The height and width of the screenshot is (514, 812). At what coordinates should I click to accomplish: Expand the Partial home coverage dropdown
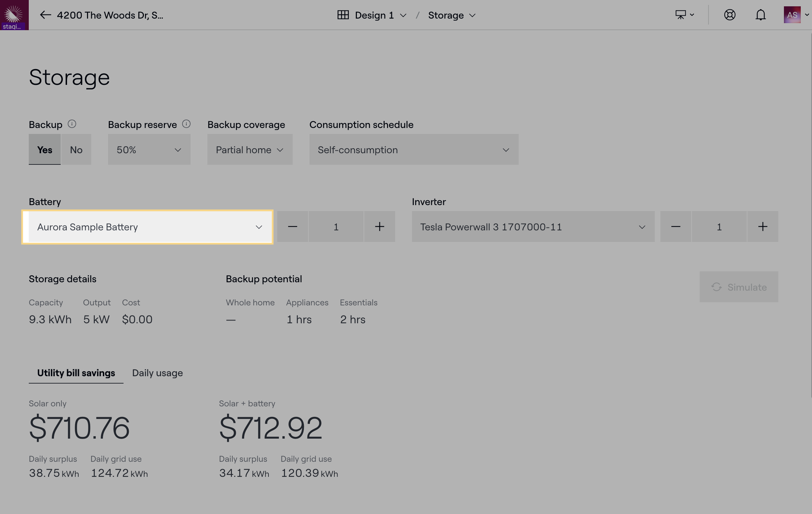click(x=249, y=150)
